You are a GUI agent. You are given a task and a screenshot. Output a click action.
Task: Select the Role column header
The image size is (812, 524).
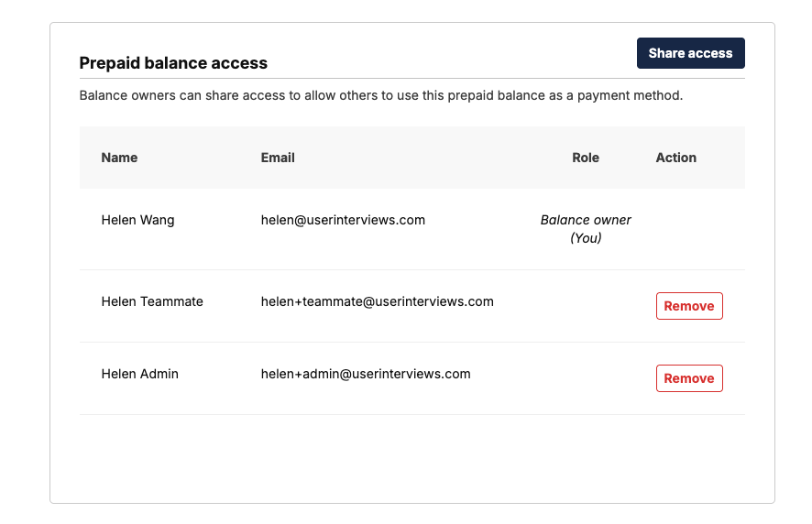point(586,158)
